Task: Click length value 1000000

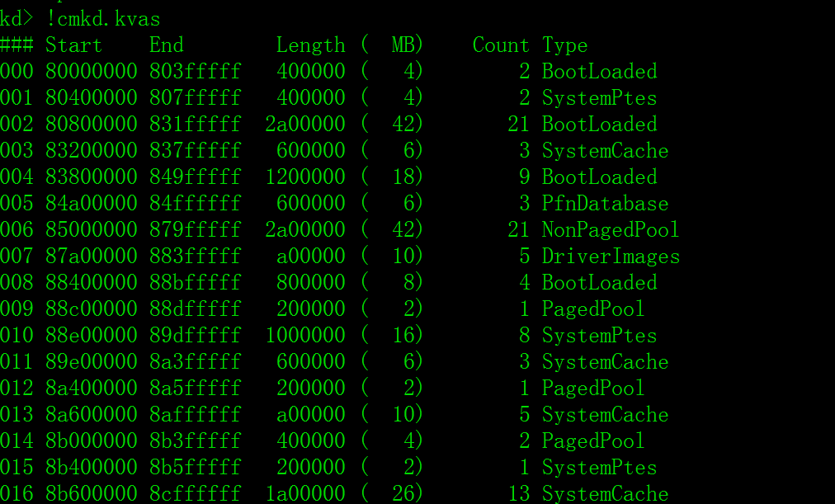Action: [305, 335]
